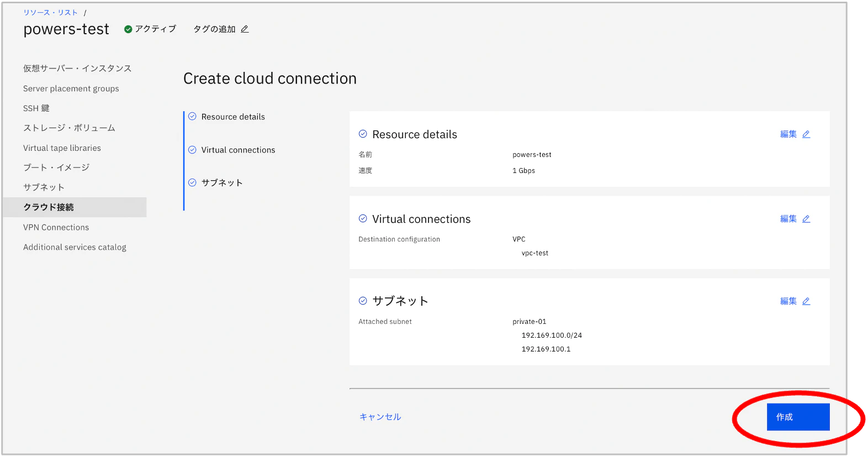Open Virtual tape libraries in sidebar
The image size is (868, 456).
coord(62,148)
